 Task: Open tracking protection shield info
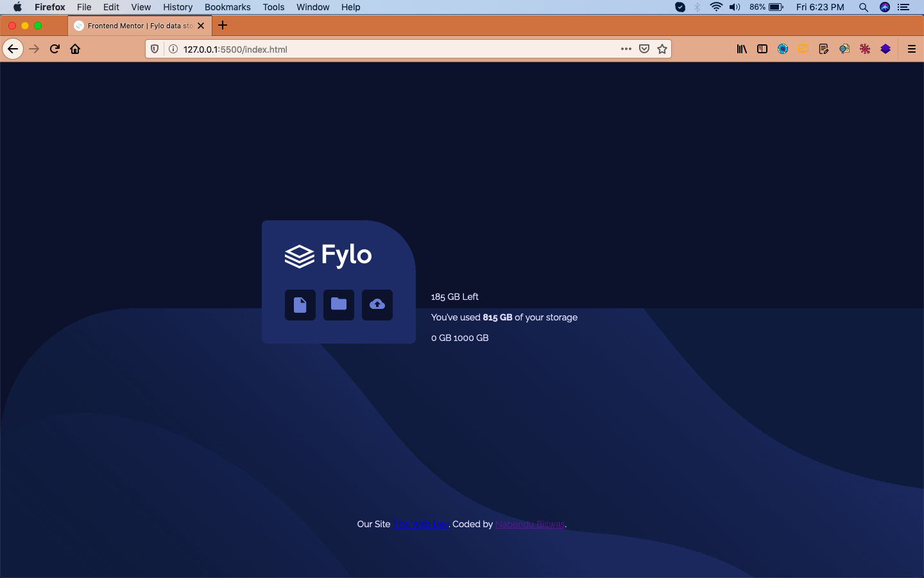click(x=155, y=49)
